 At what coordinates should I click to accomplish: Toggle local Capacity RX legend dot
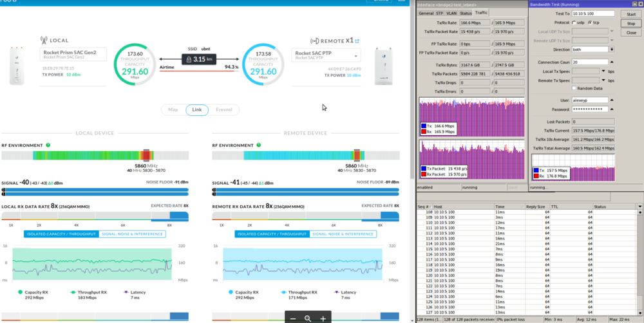pyautogui.click(x=20, y=292)
